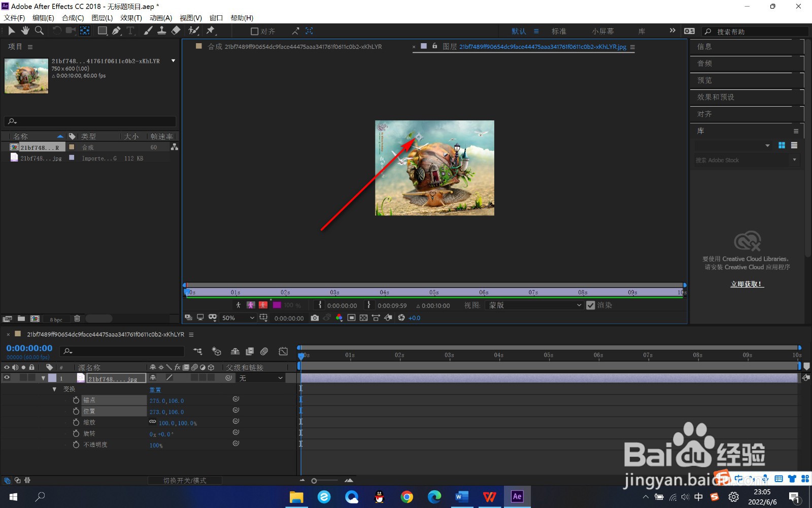Viewport: 812px width, 508px height.
Task: Open the 合成(C) menu
Action: coord(73,18)
